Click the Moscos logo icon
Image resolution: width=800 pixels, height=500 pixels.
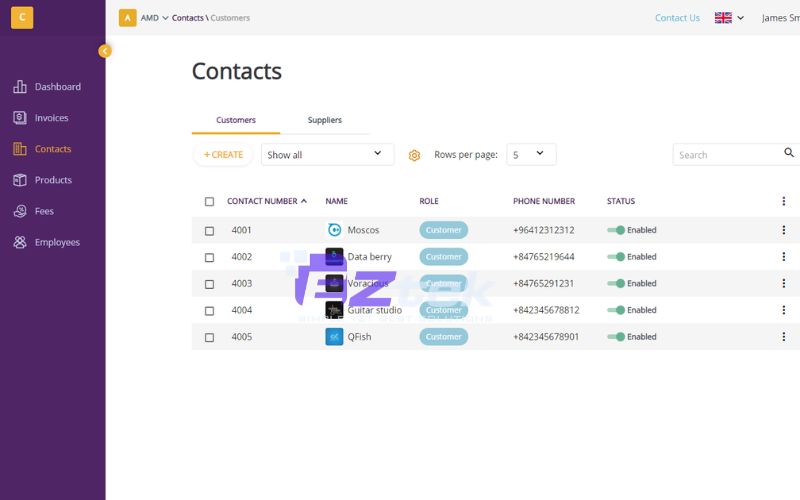coord(334,230)
